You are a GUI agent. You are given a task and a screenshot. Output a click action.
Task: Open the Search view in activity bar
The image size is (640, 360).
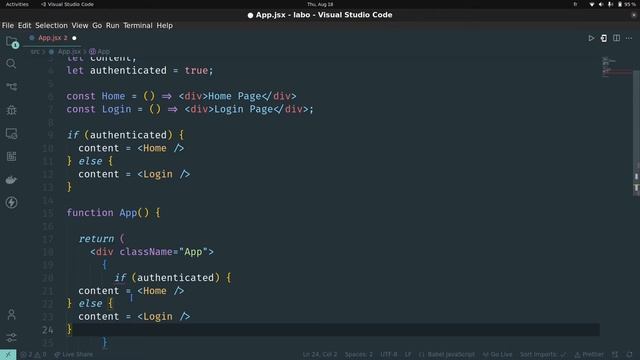[x=11, y=64]
